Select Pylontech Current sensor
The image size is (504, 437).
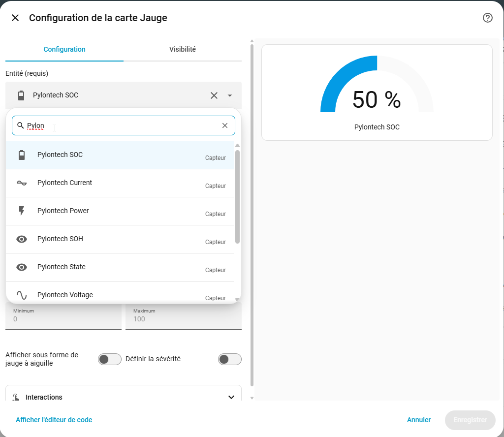(120, 183)
